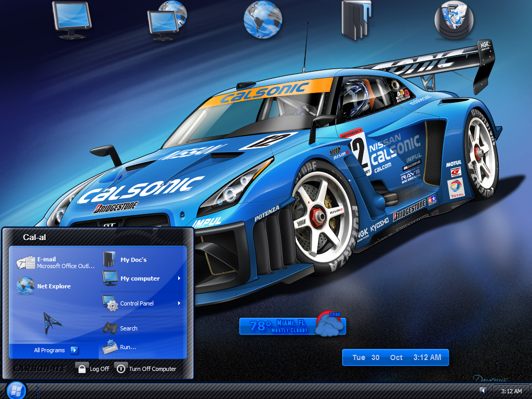Screen dimensions: 532x399
Task: Open the dark folder documents desktop icon
Action: coord(356,20)
